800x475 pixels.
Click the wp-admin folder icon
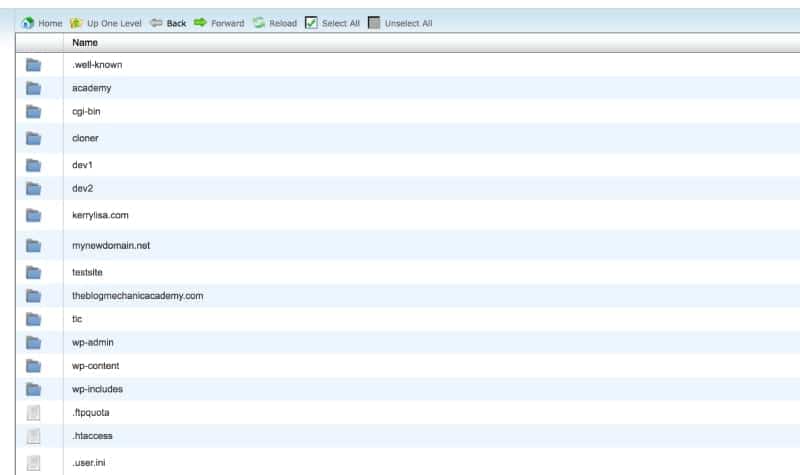[33, 343]
